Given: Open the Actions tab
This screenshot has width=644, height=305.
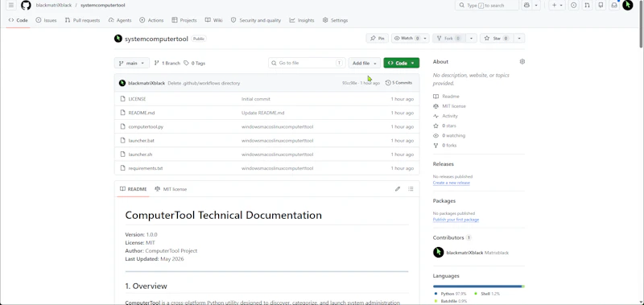Looking at the screenshot, I should click(151, 20).
